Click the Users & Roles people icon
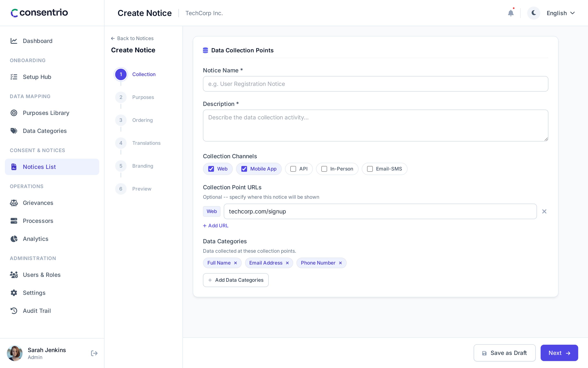The image size is (588, 368). pos(14,275)
